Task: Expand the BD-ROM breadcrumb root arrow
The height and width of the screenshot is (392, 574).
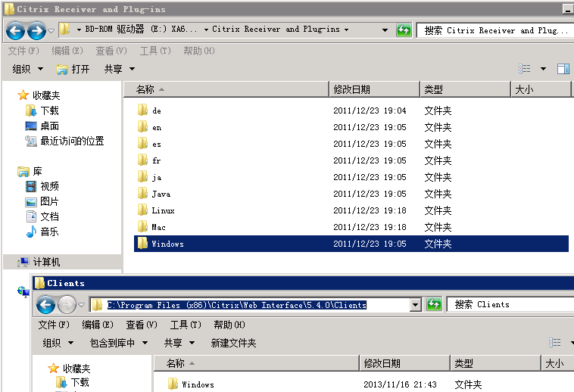Action: click(x=79, y=30)
